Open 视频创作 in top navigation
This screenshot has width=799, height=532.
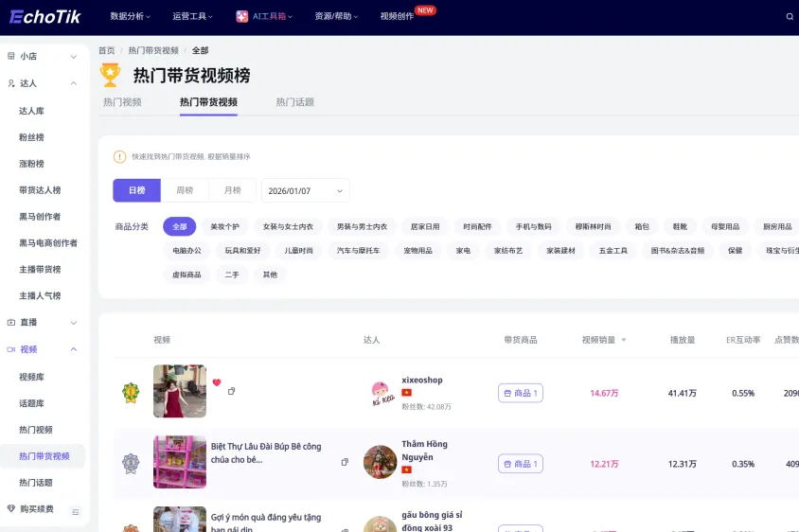(x=397, y=16)
